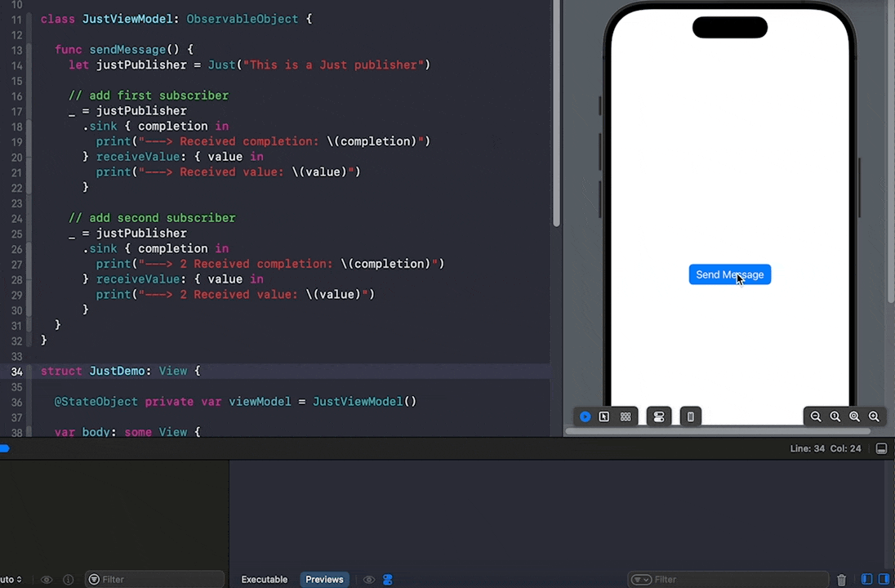Click '// add second subscriber' comment
The height and width of the screenshot is (588, 895).
[152, 218]
